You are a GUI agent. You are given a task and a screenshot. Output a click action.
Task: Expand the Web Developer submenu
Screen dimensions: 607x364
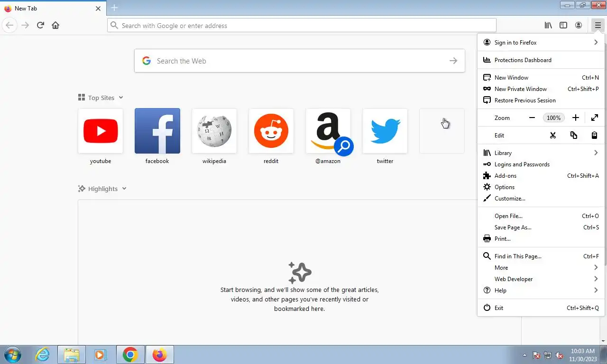pyautogui.click(x=541, y=279)
